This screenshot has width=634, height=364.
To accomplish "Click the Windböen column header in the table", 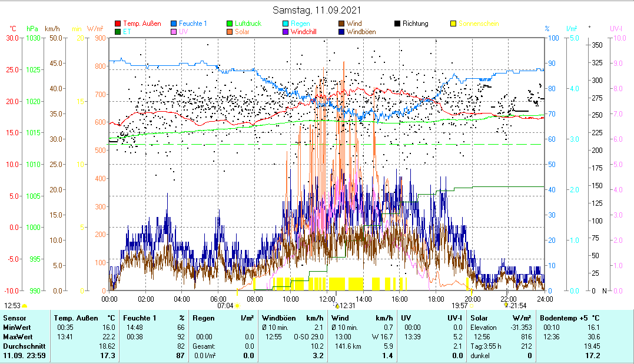I will (x=278, y=318).
